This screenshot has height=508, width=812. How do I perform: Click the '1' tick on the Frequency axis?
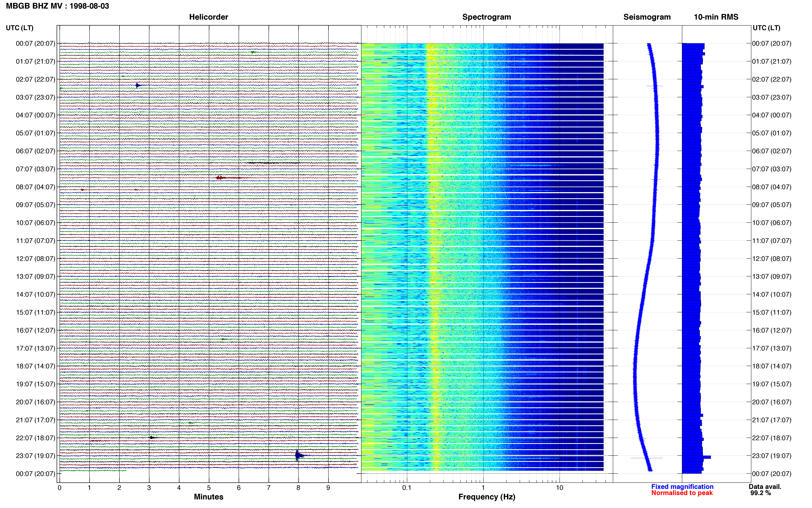483,488
